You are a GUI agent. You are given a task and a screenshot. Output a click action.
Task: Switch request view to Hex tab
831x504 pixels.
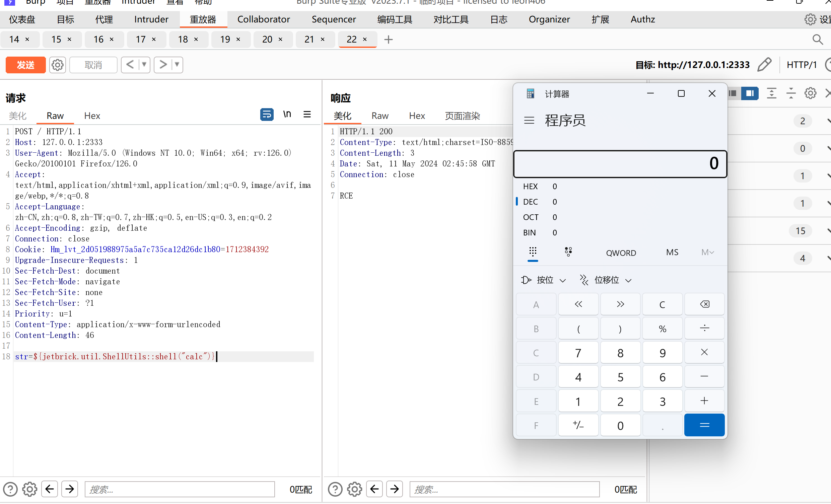(92, 116)
